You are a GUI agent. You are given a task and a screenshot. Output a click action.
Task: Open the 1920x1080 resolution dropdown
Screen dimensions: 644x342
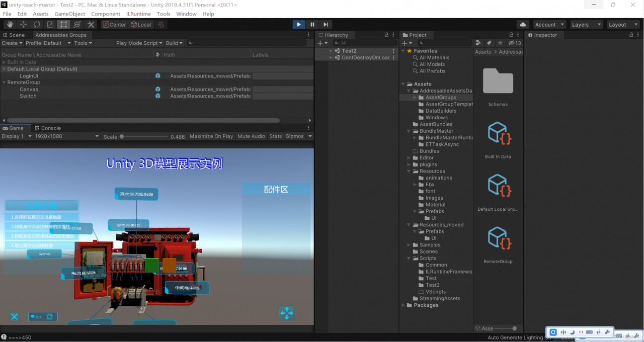67,136
